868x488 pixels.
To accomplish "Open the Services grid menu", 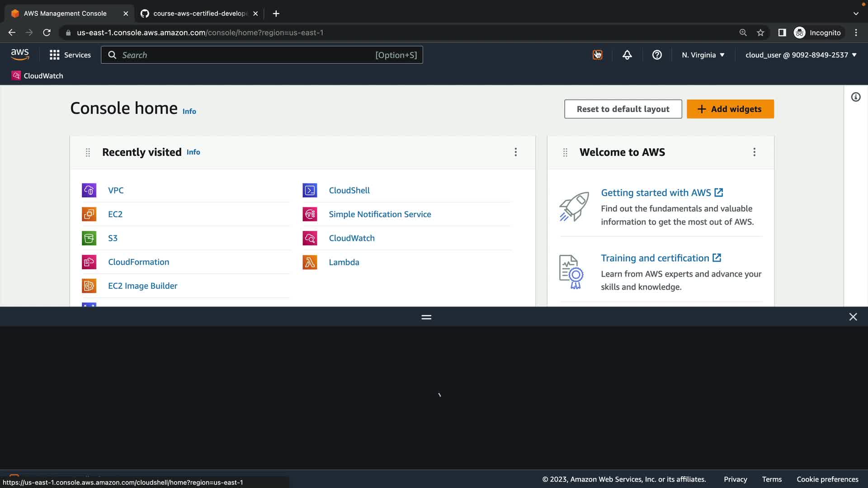I will point(70,55).
